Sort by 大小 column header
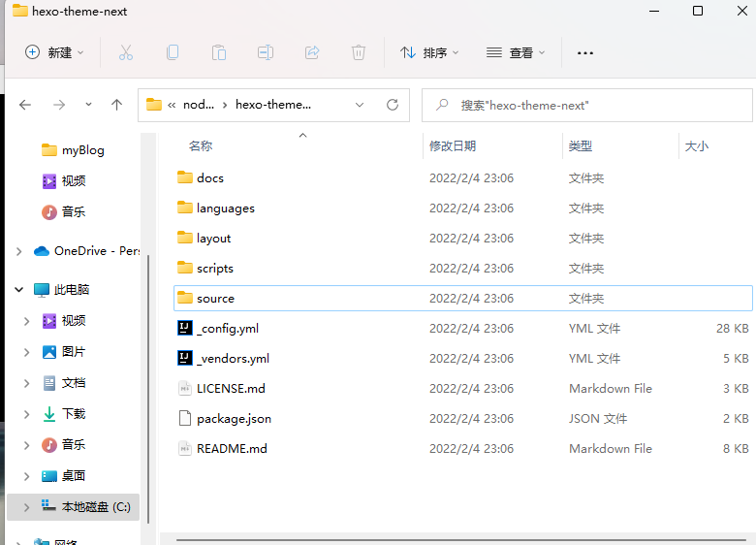 click(x=697, y=145)
